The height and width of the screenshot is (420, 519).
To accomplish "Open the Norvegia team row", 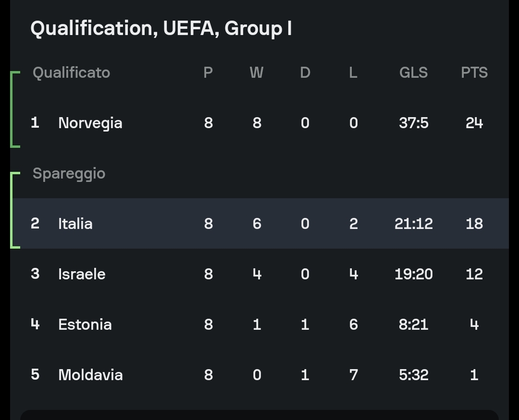I will pos(259,123).
